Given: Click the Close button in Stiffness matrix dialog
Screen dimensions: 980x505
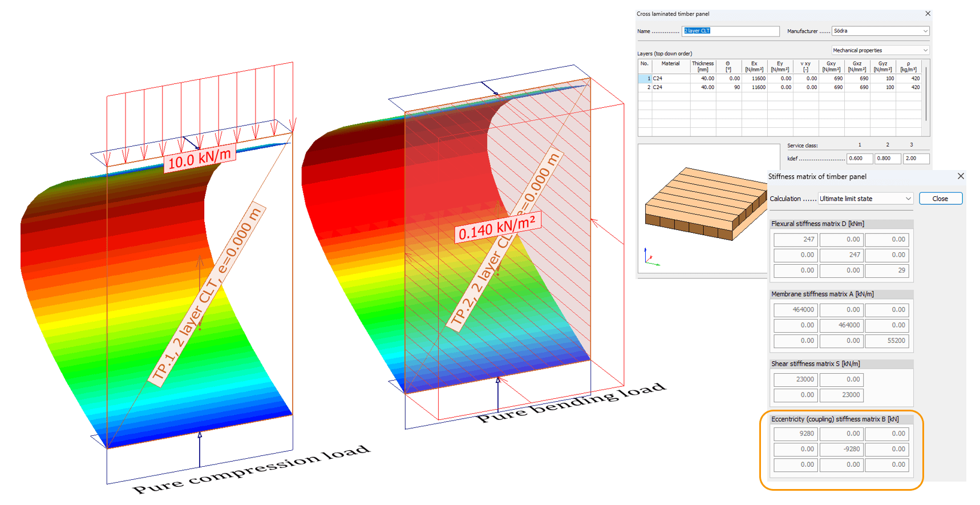Looking at the screenshot, I should (x=940, y=199).
